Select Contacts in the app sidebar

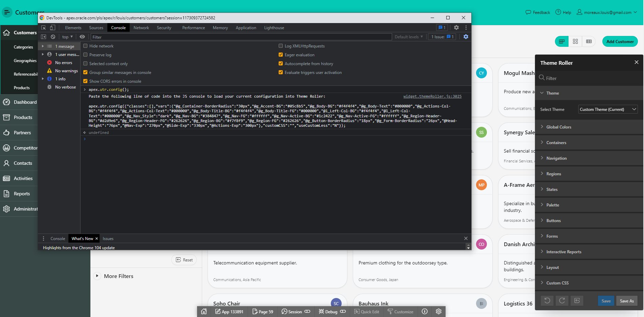(x=23, y=163)
